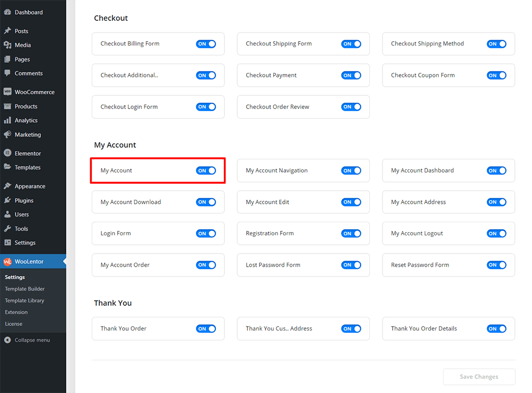Click the WooLentor logo icon

8,262
